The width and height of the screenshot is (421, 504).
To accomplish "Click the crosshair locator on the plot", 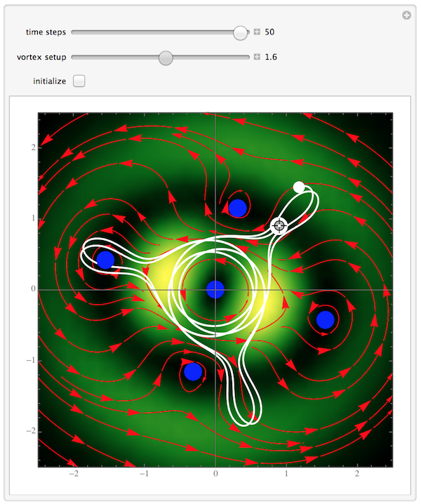I will coord(279,225).
